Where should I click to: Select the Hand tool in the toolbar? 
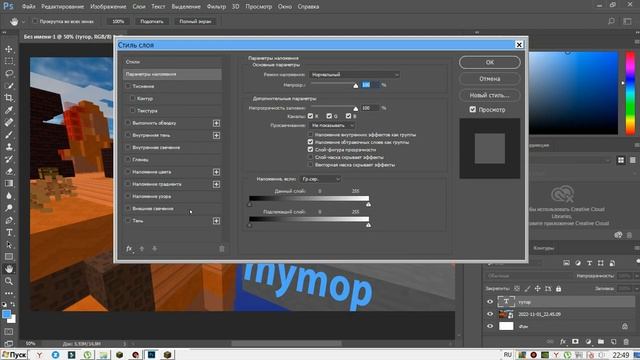pos(9,269)
